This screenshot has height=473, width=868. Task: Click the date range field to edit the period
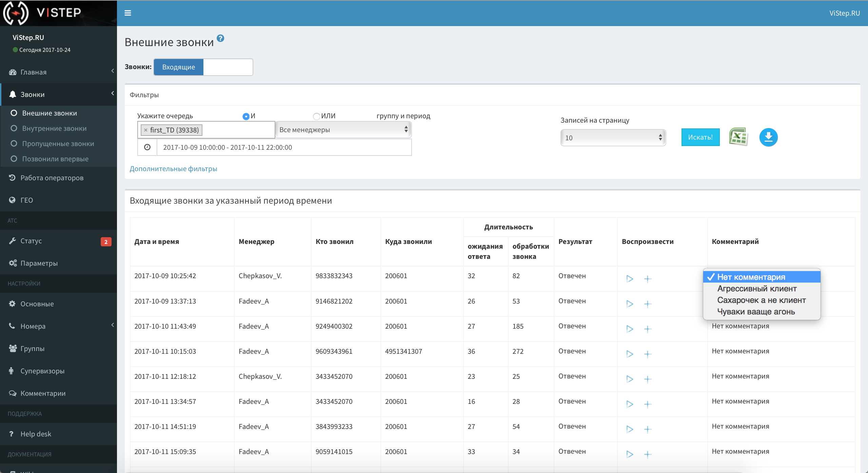pyautogui.click(x=284, y=147)
